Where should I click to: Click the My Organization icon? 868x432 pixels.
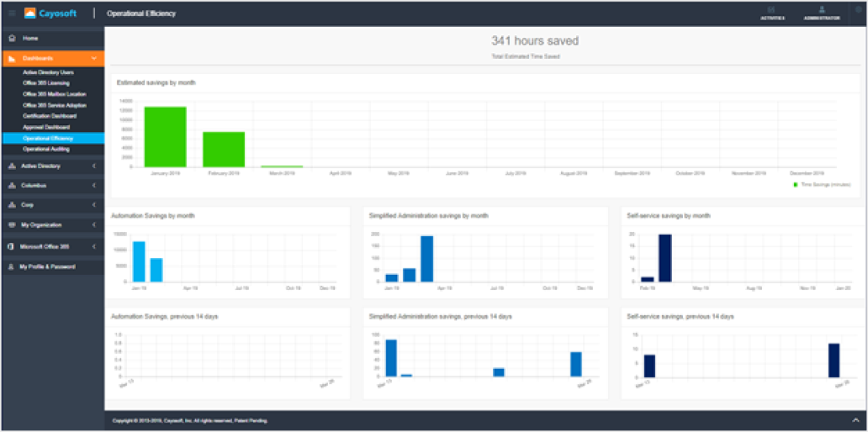click(x=12, y=225)
